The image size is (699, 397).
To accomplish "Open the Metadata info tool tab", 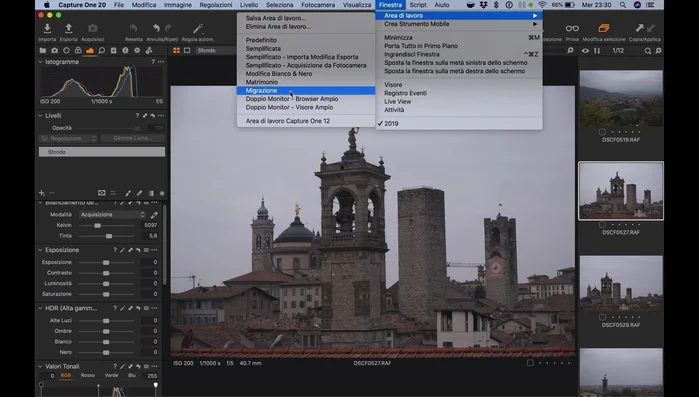I will click(x=125, y=50).
